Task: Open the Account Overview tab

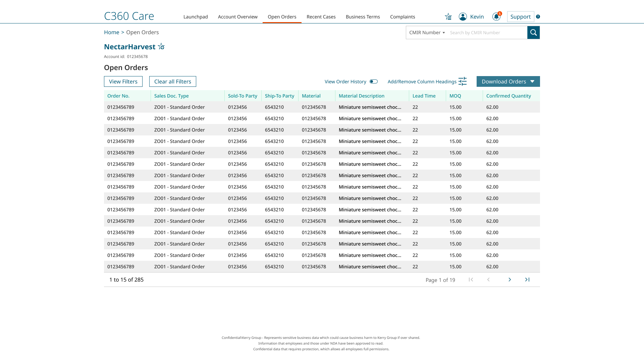Action: click(237, 17)
